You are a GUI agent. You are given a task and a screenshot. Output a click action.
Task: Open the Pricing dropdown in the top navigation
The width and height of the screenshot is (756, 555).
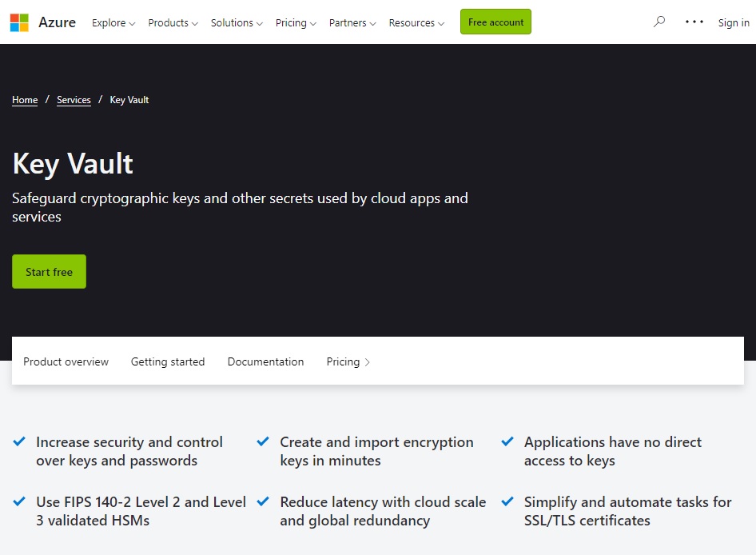coord(296,22)
